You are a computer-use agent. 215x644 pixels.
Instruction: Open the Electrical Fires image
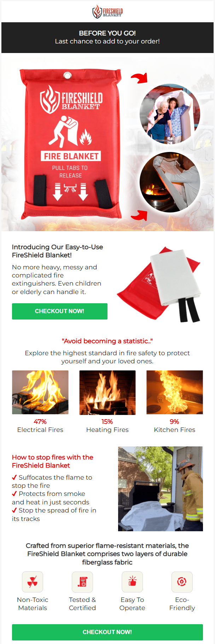[x=40, y=392]
